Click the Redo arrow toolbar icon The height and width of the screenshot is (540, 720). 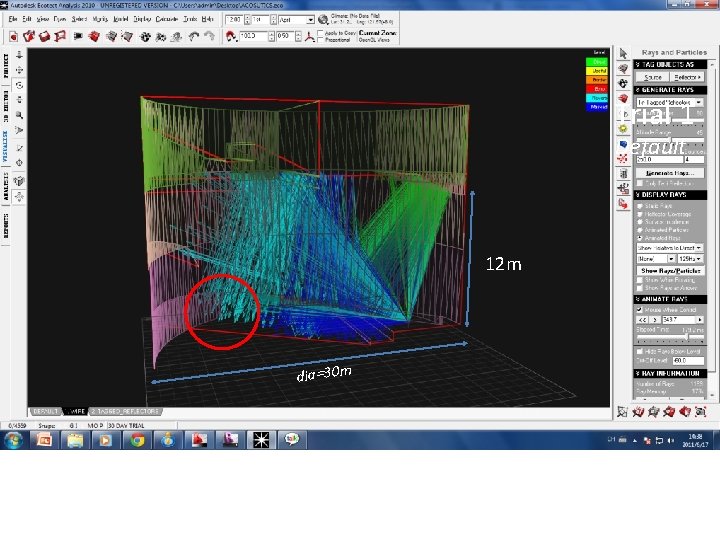pyautogui.click(x=209, y=36)
